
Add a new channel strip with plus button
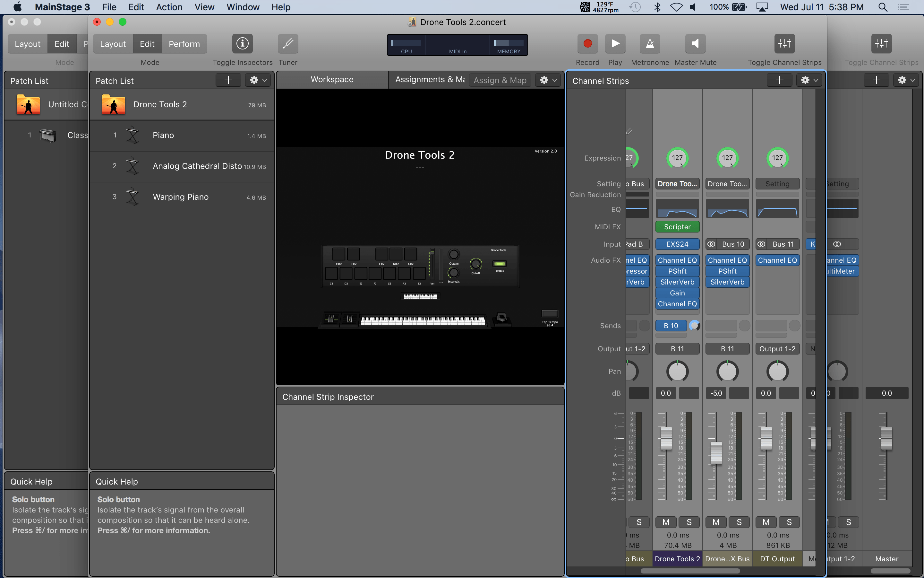(x=779, y=80)
